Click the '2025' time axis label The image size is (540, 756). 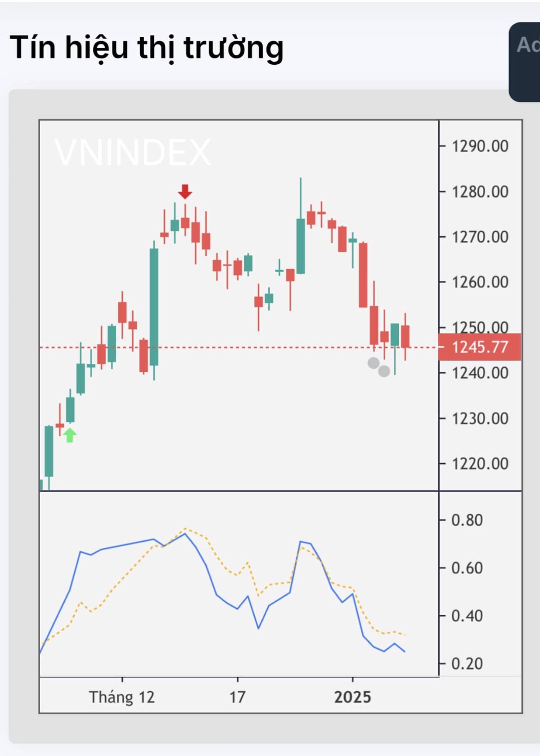[353, 697]
